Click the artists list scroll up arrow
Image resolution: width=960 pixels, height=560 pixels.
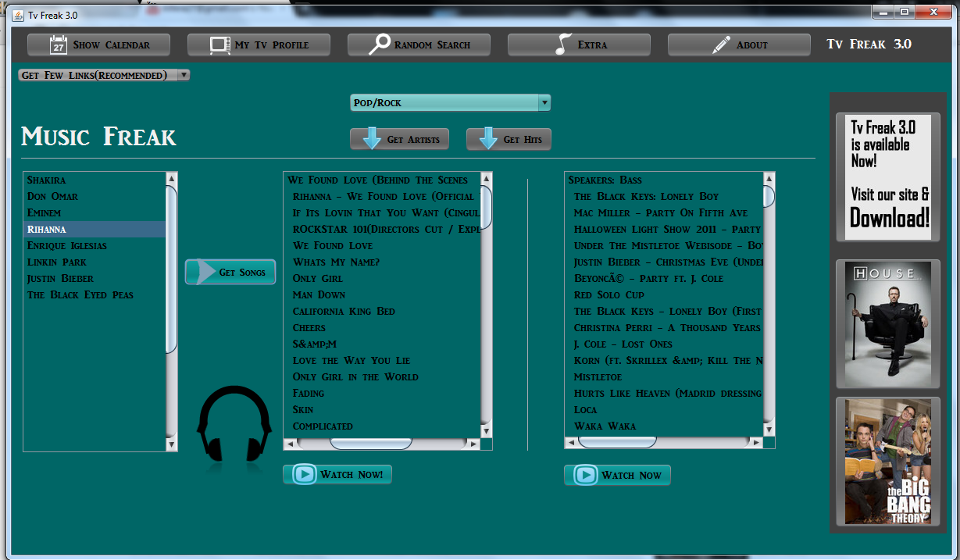172,178
